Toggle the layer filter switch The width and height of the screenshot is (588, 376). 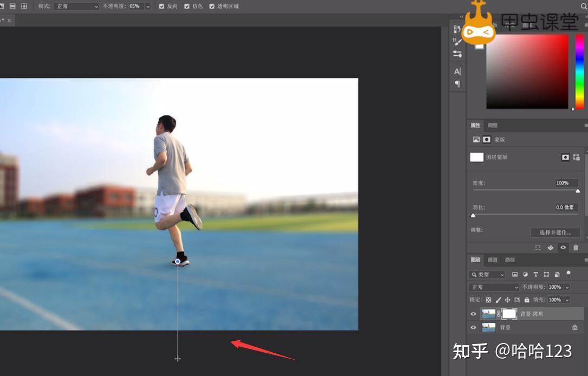(569, 274)
